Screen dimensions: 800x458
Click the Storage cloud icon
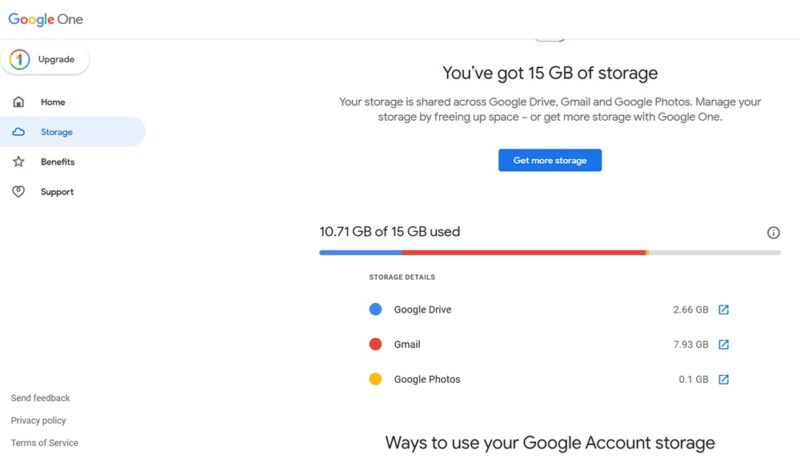click(x=18, y=132)
